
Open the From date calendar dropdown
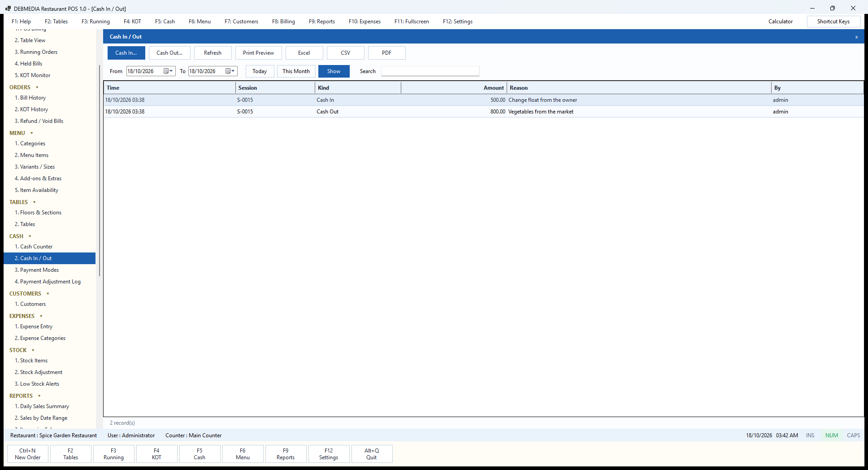click(169, 71)
